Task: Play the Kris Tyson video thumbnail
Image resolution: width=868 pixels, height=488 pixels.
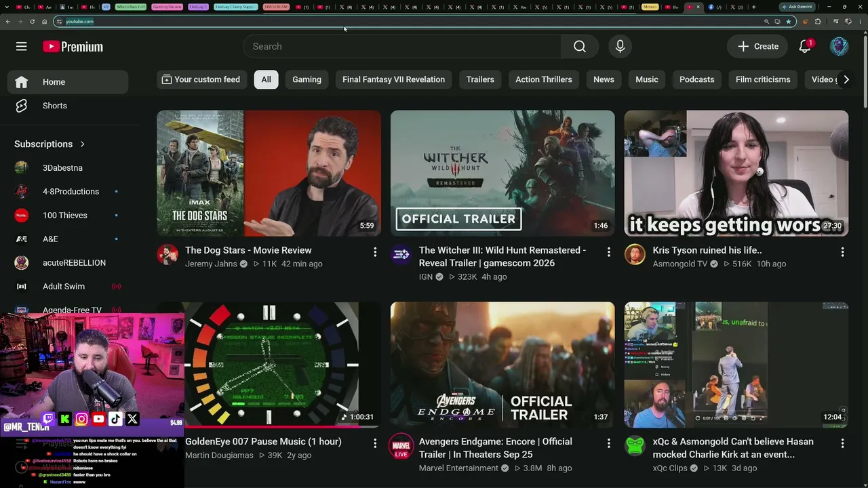Action: [x=736, y=174]
